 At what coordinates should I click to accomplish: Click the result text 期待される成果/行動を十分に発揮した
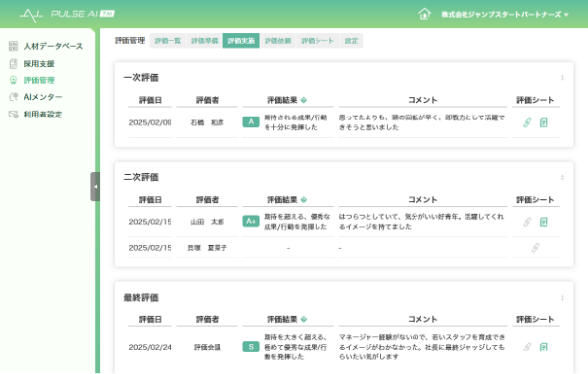(x=296, y=122)
